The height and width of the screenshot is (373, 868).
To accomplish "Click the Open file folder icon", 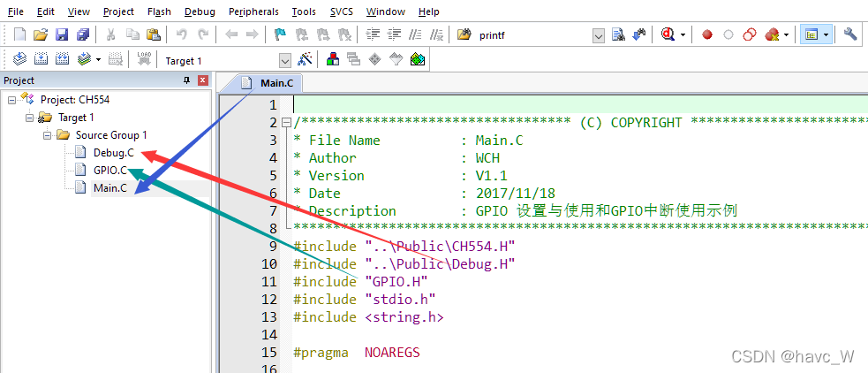I will [x=41, y=35].
